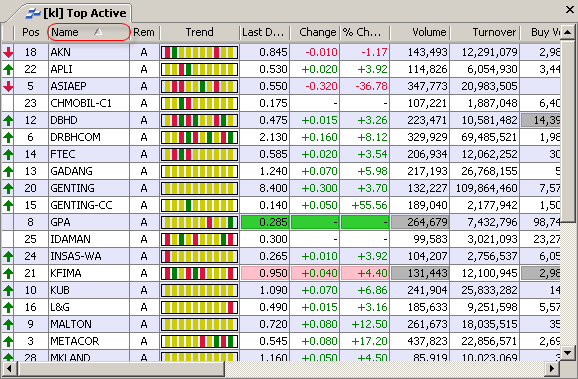Image resolution: width=578 pixels, height=379 pixels.
Task: Click the Top Active tab logo icon
Action: [x=33, y=13]
